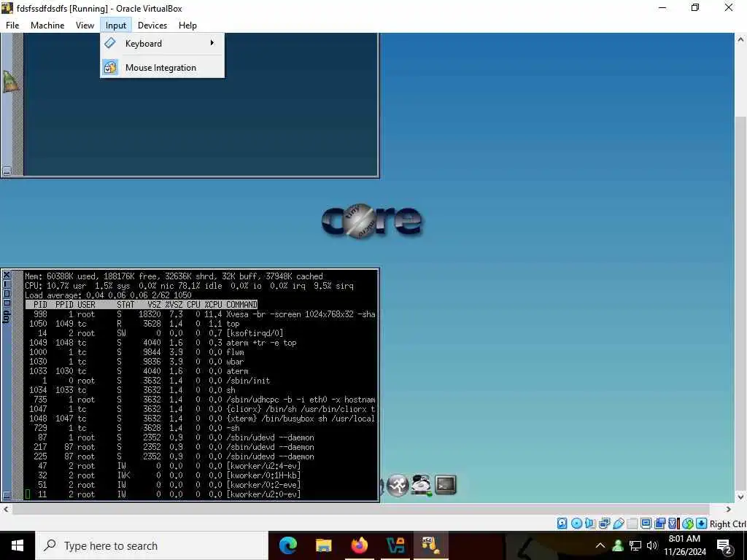Click the Load average line in top
Viewport: 747px width, 560px height.
tap(108, 295)
